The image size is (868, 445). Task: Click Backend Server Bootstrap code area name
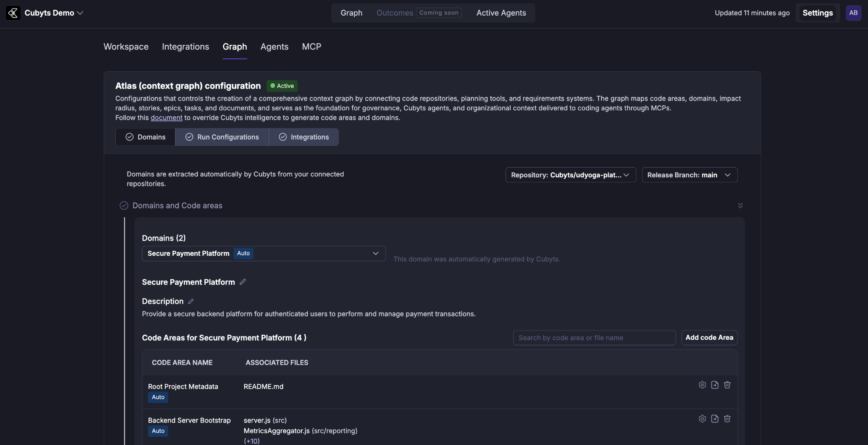pos(189,420)
